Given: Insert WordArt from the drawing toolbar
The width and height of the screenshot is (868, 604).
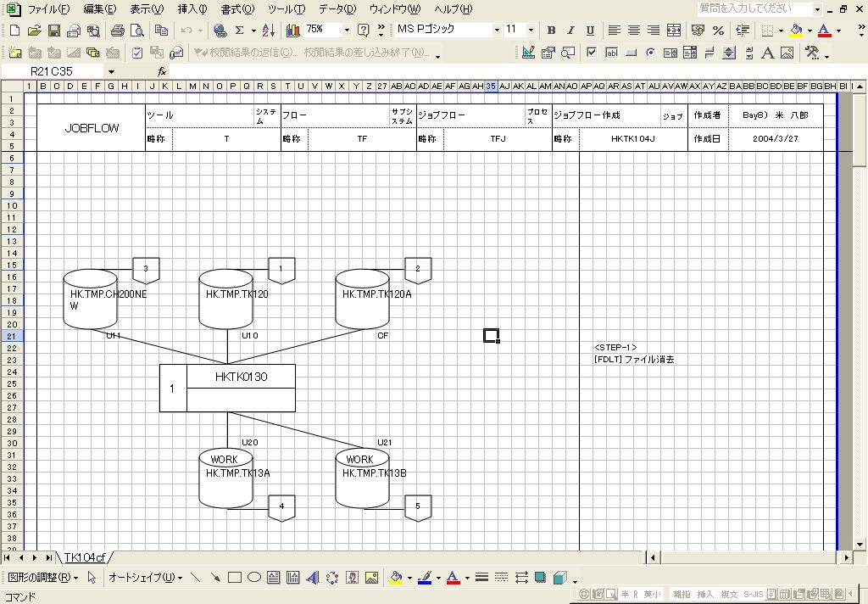Looking at the screenshot, I should [x=313, y=578].
